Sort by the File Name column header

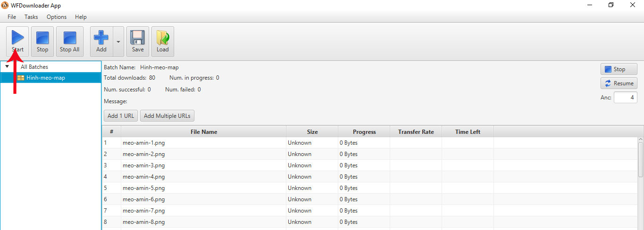click(203, 132)
